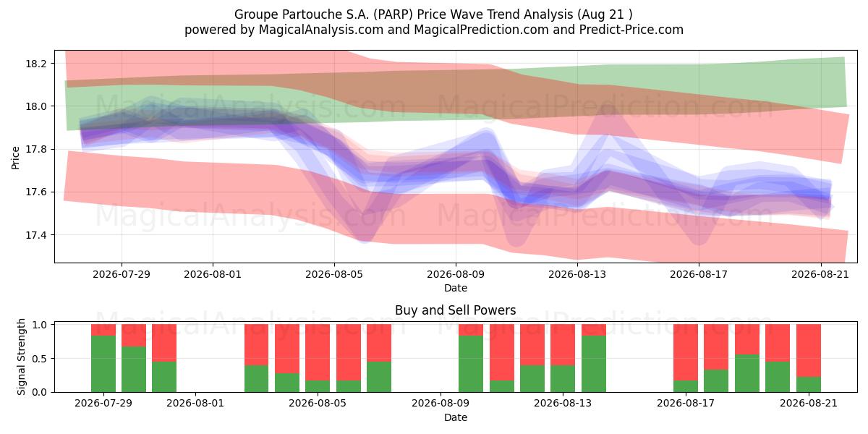This screenshot has width=868, height=434.
Task: Click the 18.2 price tick label
Action: click(36, 64)
